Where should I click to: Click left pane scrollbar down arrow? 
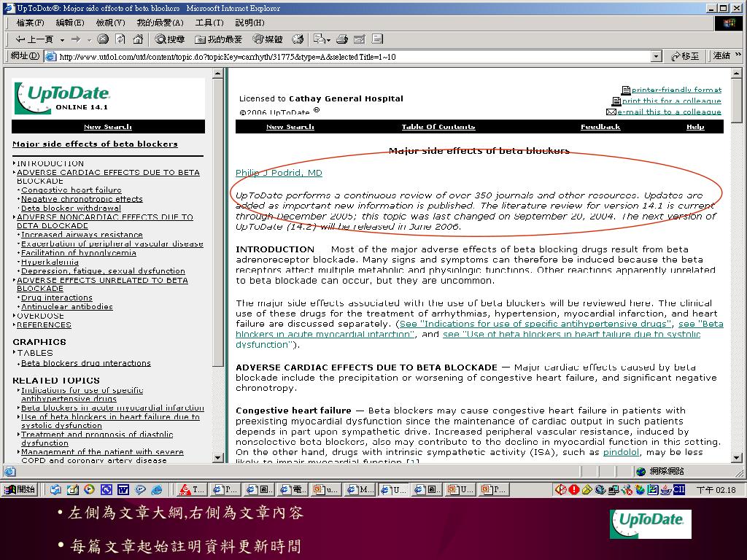[x=217, y=458]
